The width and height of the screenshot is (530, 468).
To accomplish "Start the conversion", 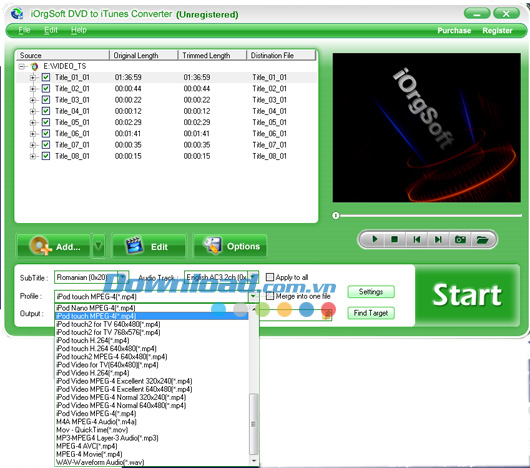I will pyautogui.click(x=467, y=295).
